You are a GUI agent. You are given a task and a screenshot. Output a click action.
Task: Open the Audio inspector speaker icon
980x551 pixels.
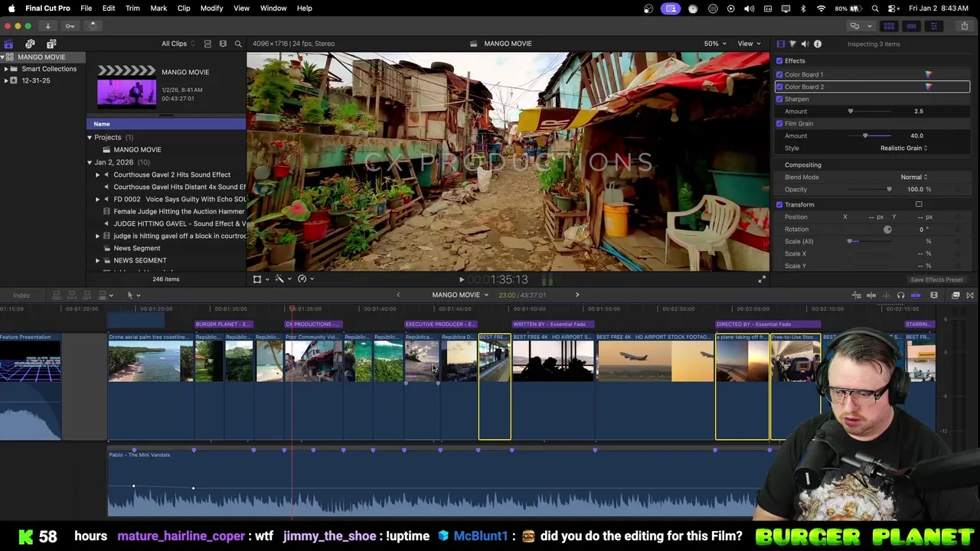(805, 44)
